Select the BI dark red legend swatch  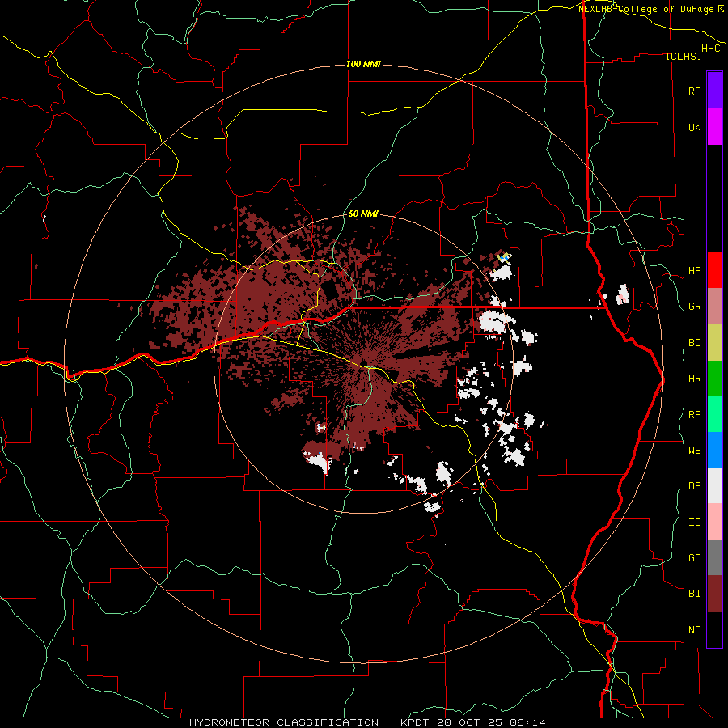(x=714, y=594)
